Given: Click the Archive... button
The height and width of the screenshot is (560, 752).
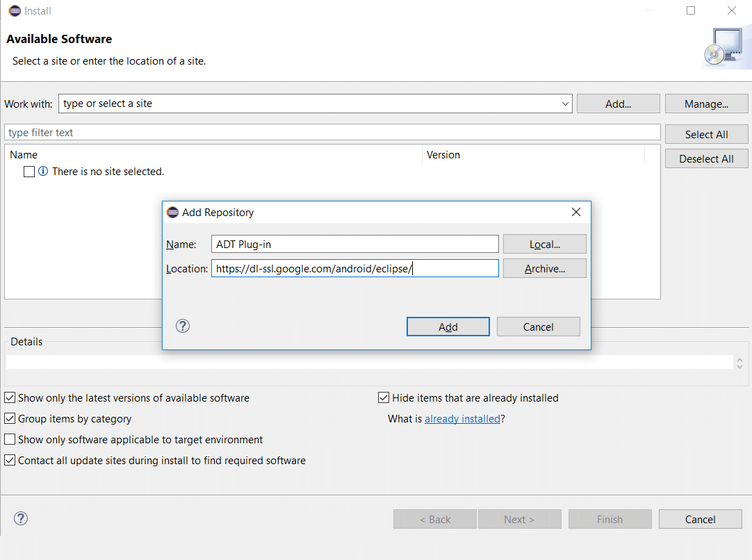Looking at the screenshot, I should click(x=544, y=269).
